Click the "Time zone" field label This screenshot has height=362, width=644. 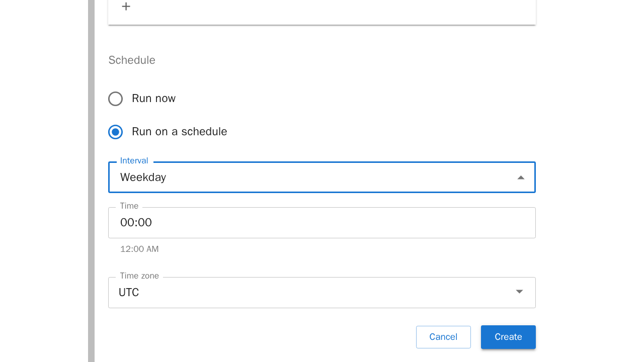coord(139,276)
